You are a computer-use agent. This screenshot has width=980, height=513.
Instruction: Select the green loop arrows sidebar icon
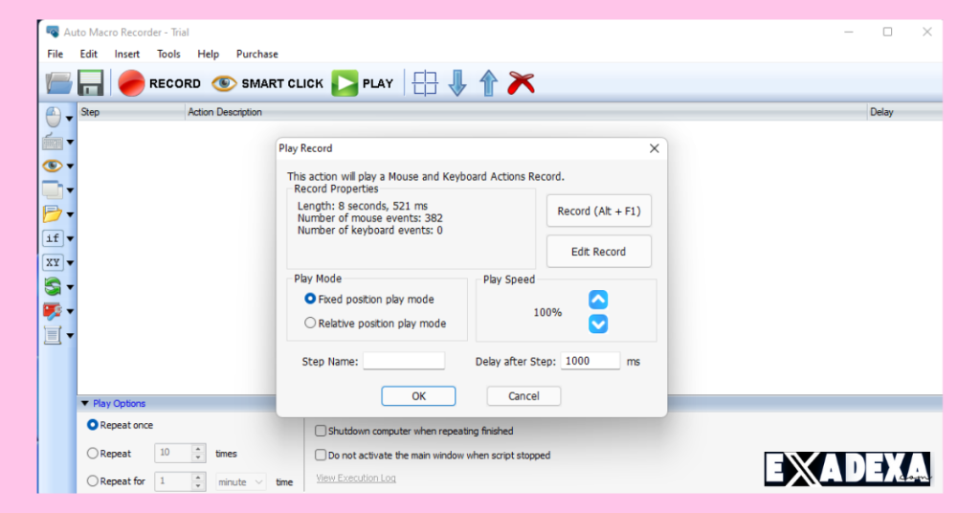coord(53,287)
